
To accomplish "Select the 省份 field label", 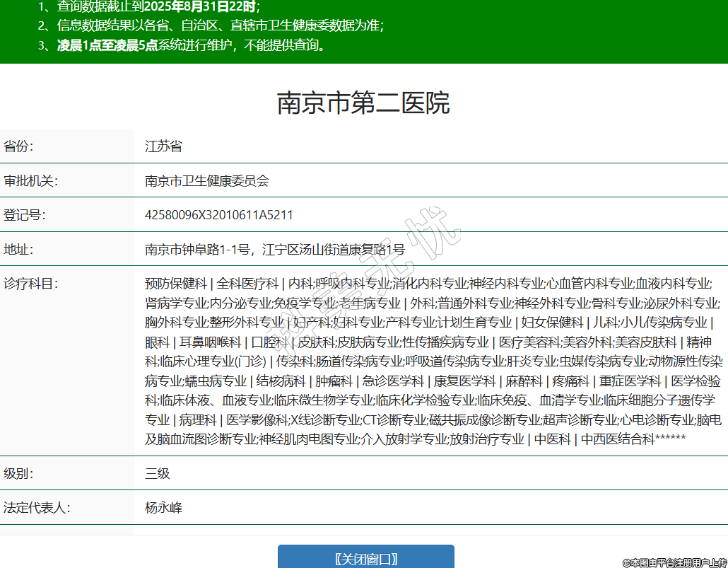I will pos(19,146).
